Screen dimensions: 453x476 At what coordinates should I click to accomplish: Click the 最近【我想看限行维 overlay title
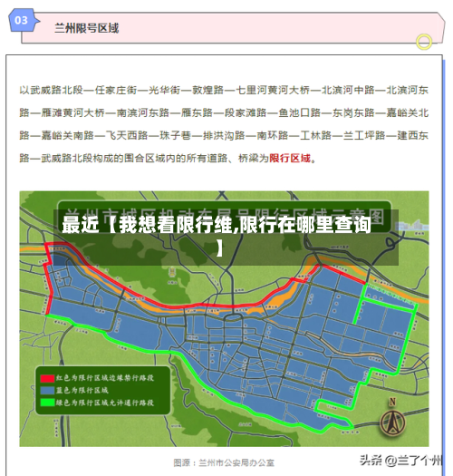click(217, 236)
